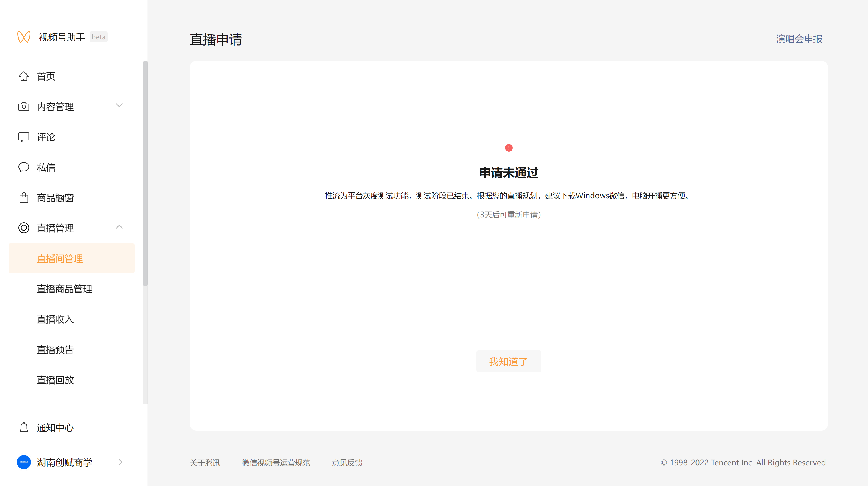
Task: Select the 直播收入 submenu item
Action: (71, 319)
